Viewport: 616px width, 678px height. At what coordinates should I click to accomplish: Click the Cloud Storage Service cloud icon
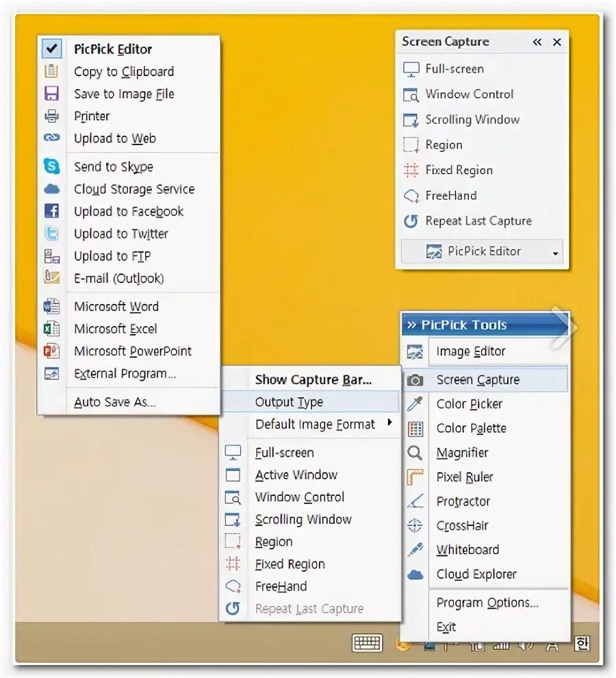[x=51, y=189]
